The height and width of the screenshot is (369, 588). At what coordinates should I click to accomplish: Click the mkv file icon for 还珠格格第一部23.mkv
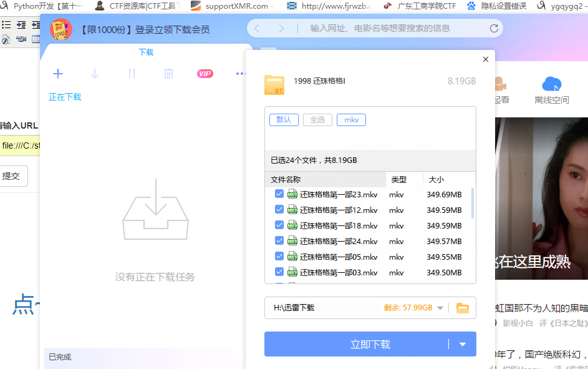click(x=292, y=194)
